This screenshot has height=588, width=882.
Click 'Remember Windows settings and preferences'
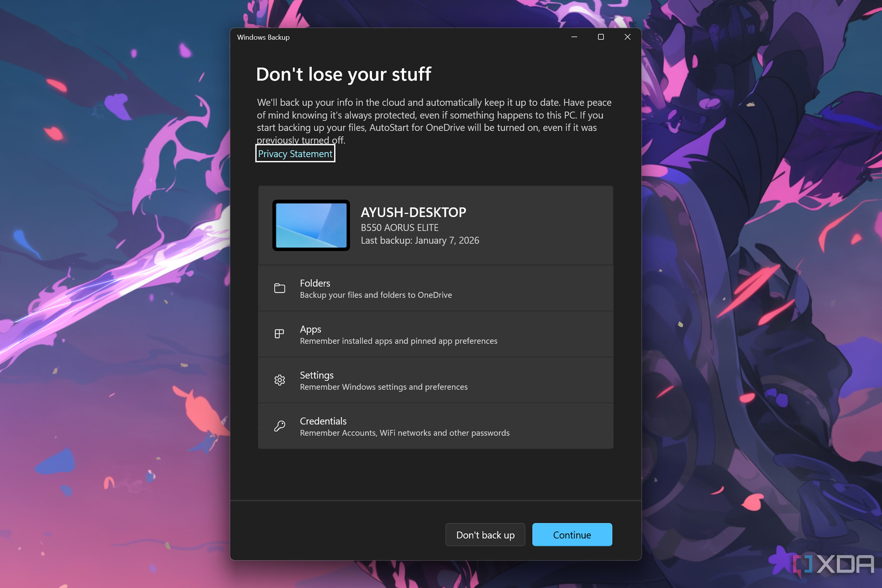tap(384, 387)
